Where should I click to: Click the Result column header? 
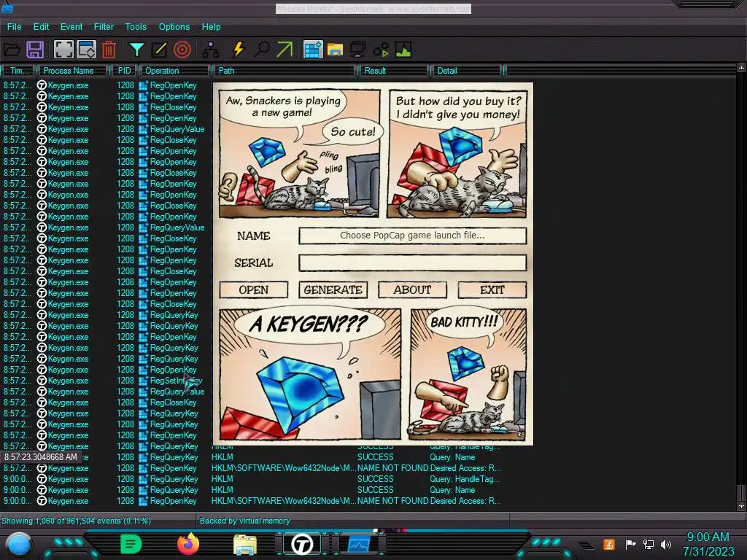(x=393, y=71)
